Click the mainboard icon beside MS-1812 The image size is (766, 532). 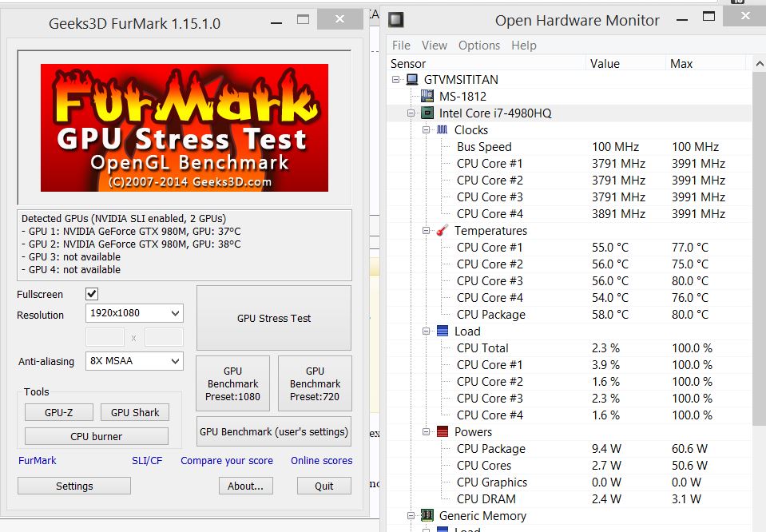click(x=427, y=96)
